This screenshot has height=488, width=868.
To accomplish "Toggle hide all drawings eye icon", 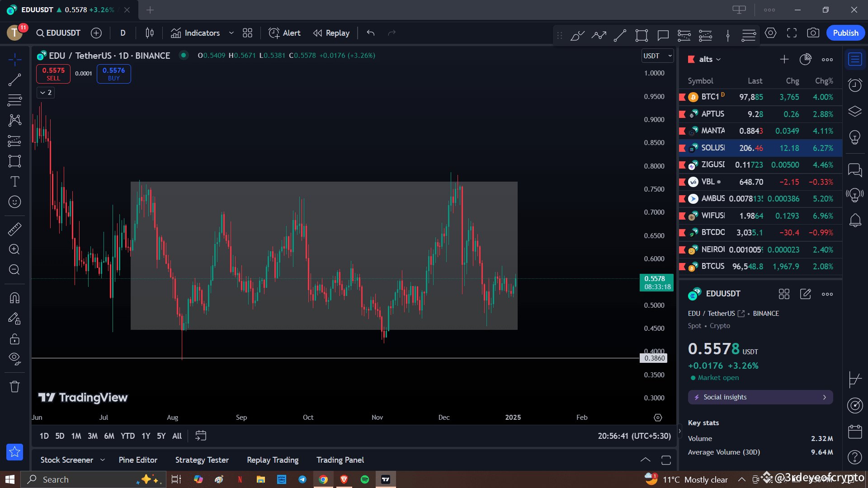I will (14, 359).
